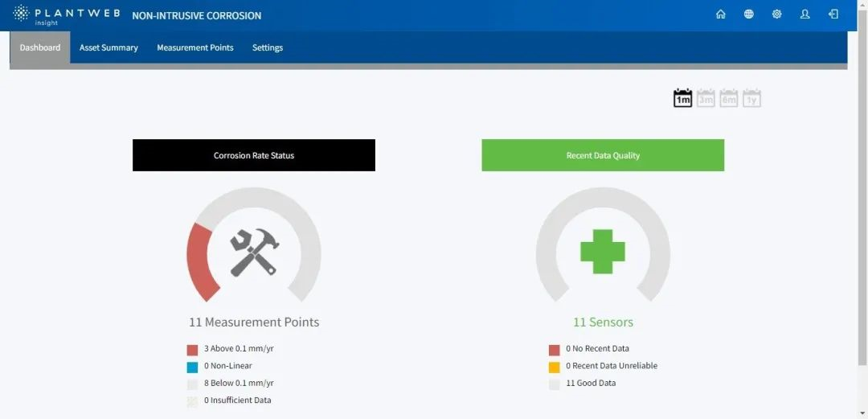
Task: Click the green plus health icon
Action: click(x=603, y=252)
